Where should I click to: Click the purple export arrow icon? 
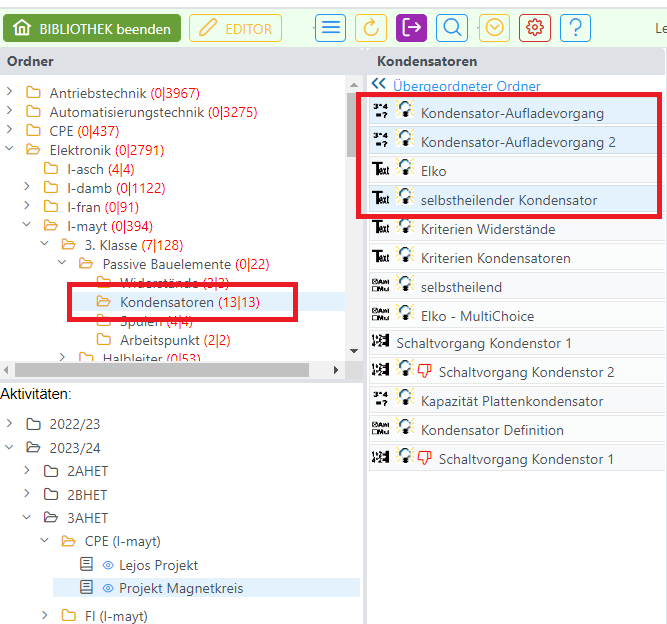coord(411,28)
